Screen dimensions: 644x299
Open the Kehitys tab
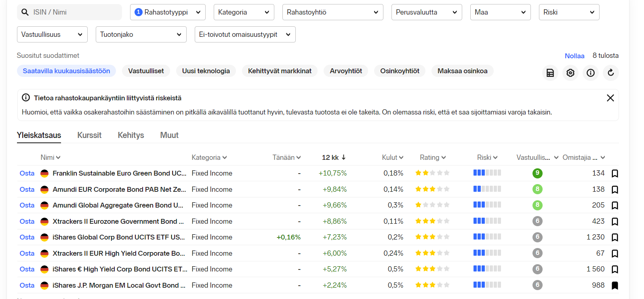click(131, 135)
